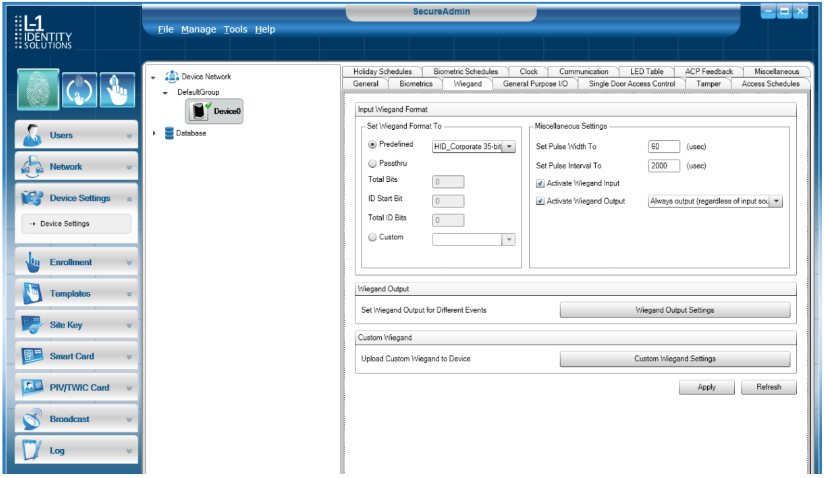This screenshot has height=478, width=824.
Task: Click the Total ID Bits input field
Action: click(448, 220)
